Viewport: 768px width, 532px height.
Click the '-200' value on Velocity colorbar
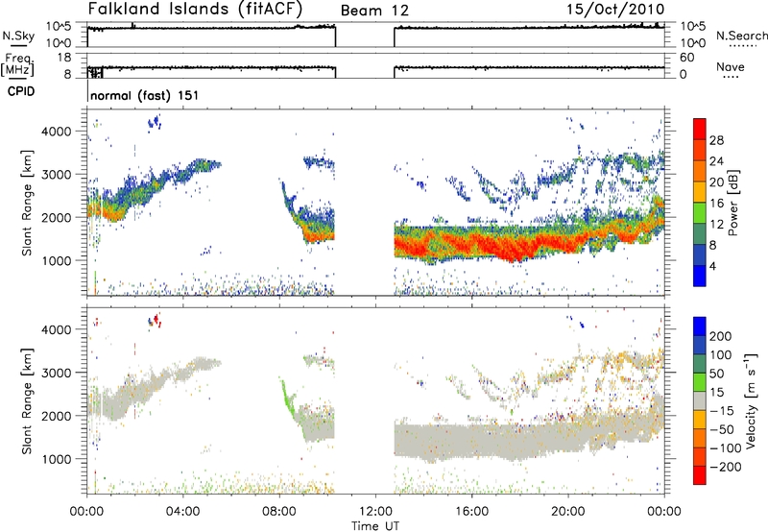coord(726,467)
